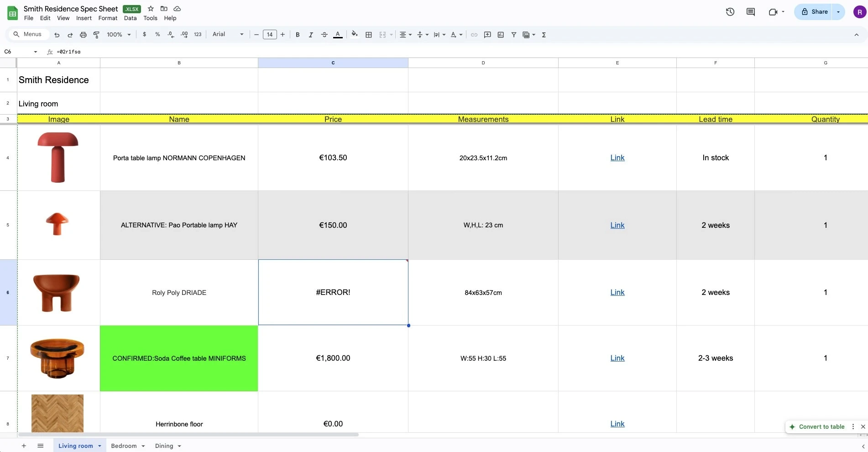The image size is (868, 452).
Task: Open the zoom level dropdown
Action: [x=119, y=35]
